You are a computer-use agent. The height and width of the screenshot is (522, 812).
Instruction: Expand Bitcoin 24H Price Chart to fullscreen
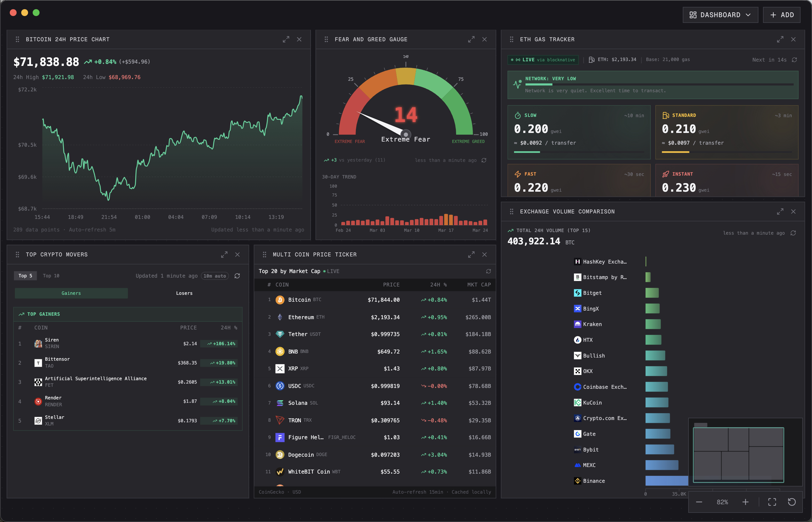pos(286,39)
